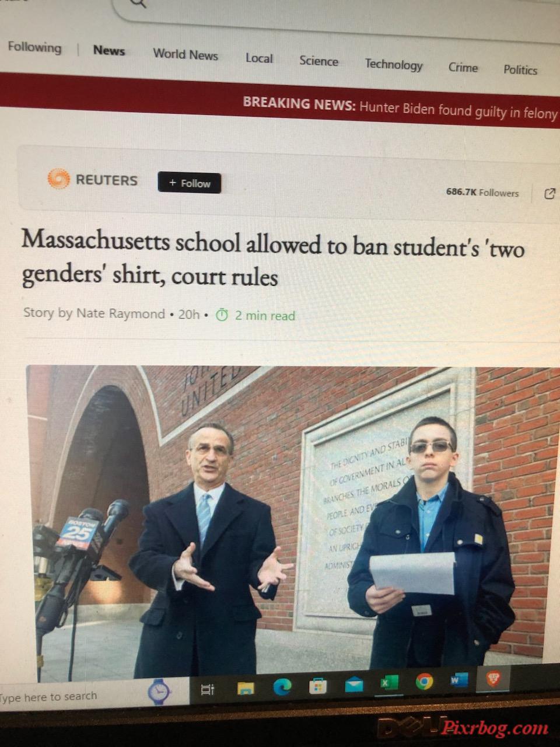This screenshot has height=747, width=560.
Task: Select the Following tab
Action: point(34,47)
